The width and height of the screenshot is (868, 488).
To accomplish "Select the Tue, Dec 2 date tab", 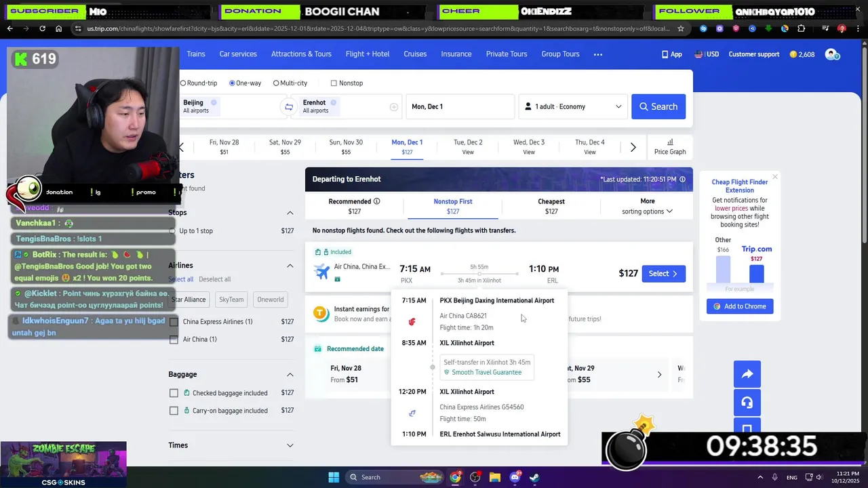I will (x=468, y=147).
